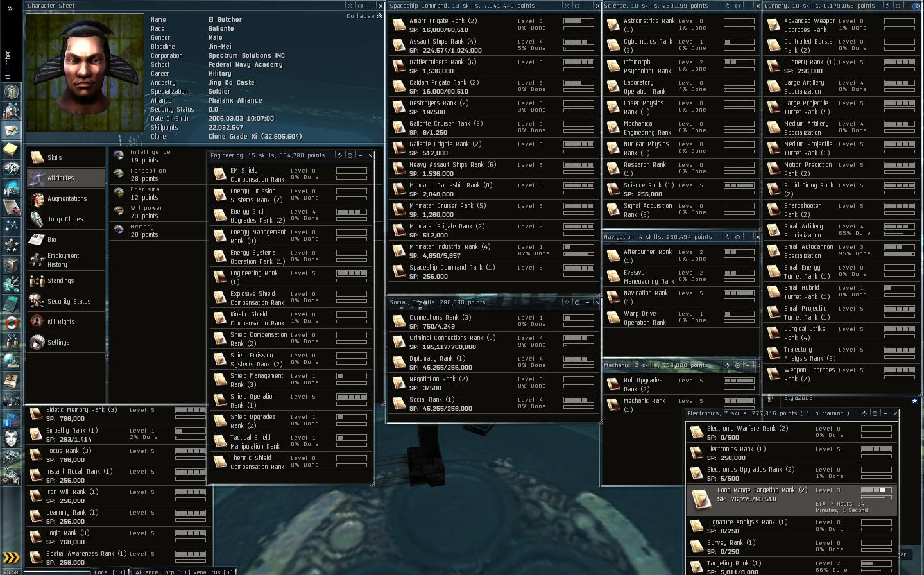
Task: Show the Bio tab
Action: click(65, 239)
